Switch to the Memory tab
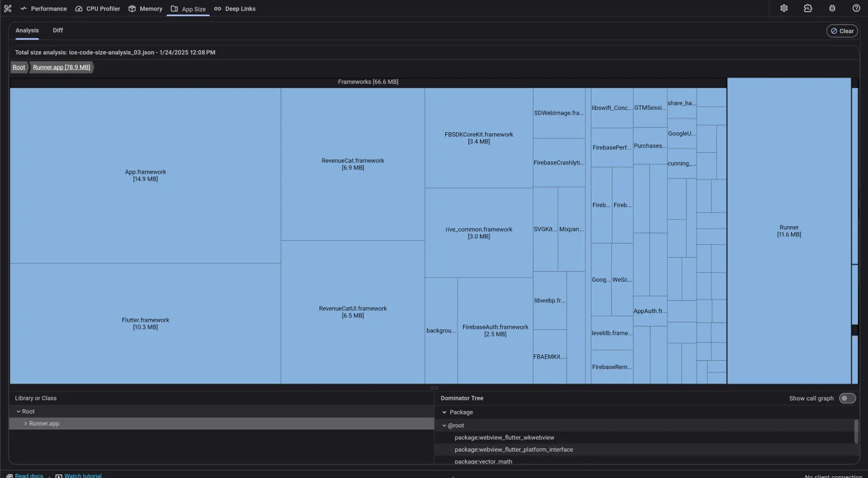The image size is (868, 478). (x=145, y=9)
